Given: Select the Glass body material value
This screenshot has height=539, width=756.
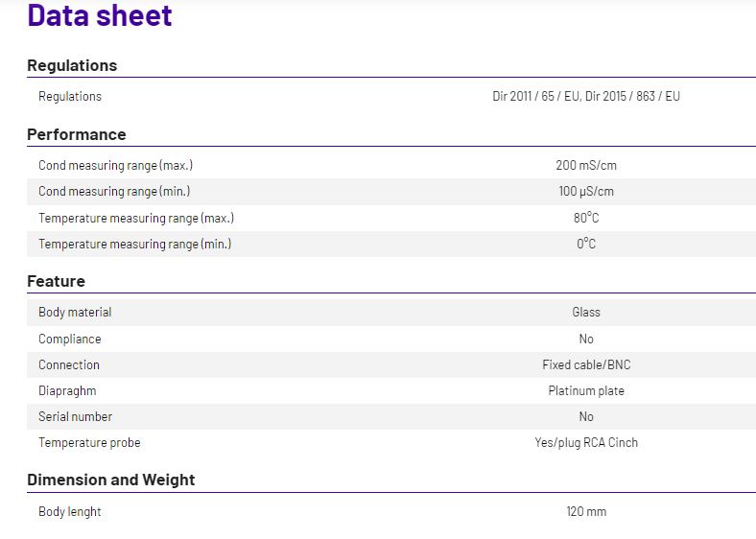Looking at the screenshot, I should coord(586,312).
